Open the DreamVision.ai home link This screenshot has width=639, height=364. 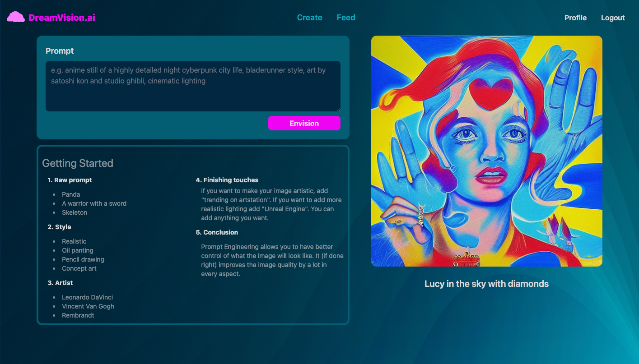tap(62, 18)
